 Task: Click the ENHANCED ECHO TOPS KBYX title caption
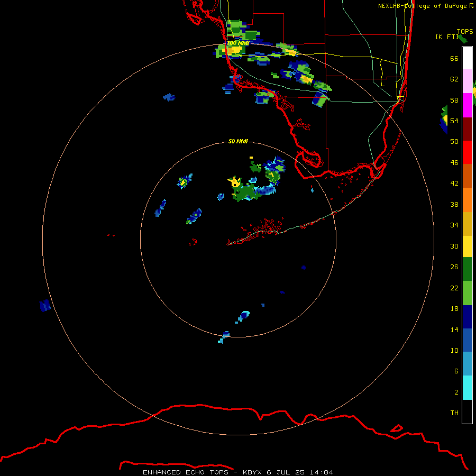(237, 472)
